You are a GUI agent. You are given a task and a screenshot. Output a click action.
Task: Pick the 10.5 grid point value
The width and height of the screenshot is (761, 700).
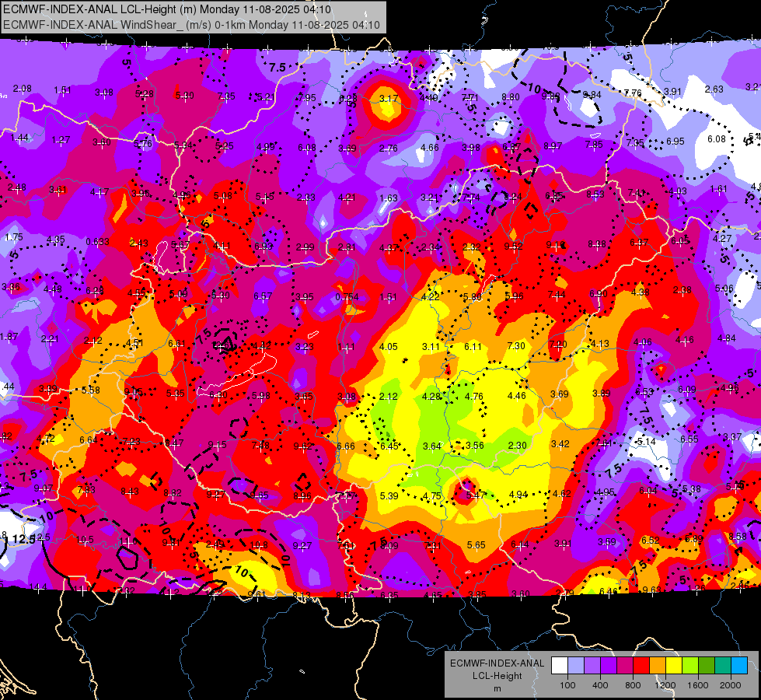click(85, 540)
